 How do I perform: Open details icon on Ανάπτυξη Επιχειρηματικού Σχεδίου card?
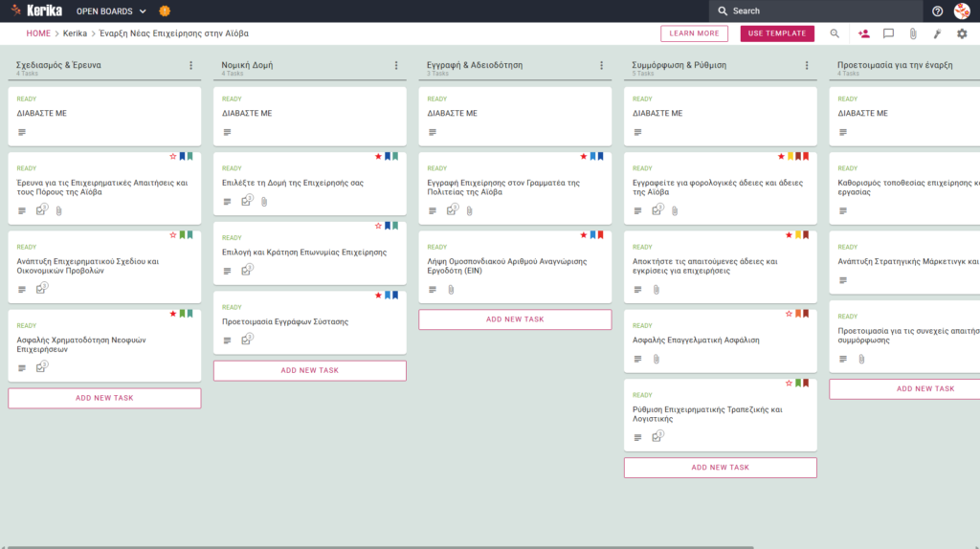(x=22, y=289)
